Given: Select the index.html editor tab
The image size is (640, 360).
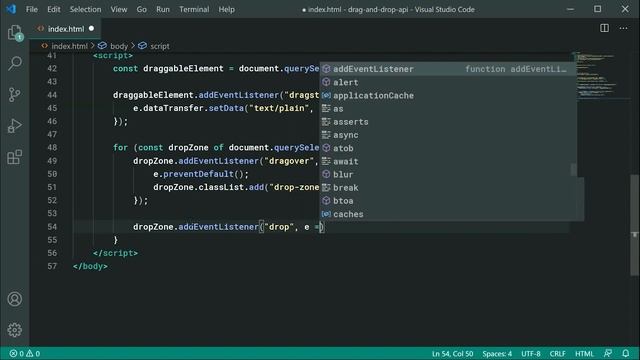Looking at the screenshot, I should (65, 29).
